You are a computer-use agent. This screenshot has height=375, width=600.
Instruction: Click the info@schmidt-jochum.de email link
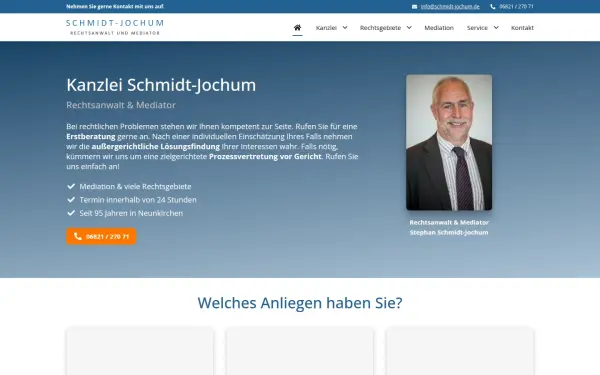(450, 7)
